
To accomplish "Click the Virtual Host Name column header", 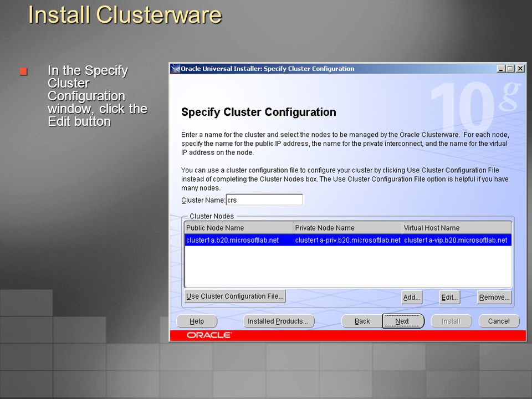I will pyautogui.click(x=457, y=228).
